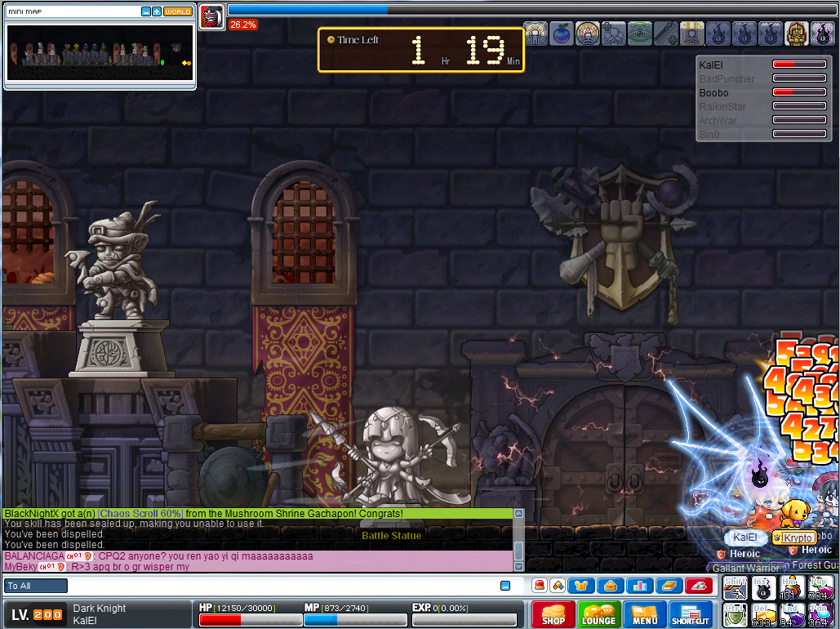Expand the To All chat target selector
This screenshot has width=840, height=629.
[36, 586]
